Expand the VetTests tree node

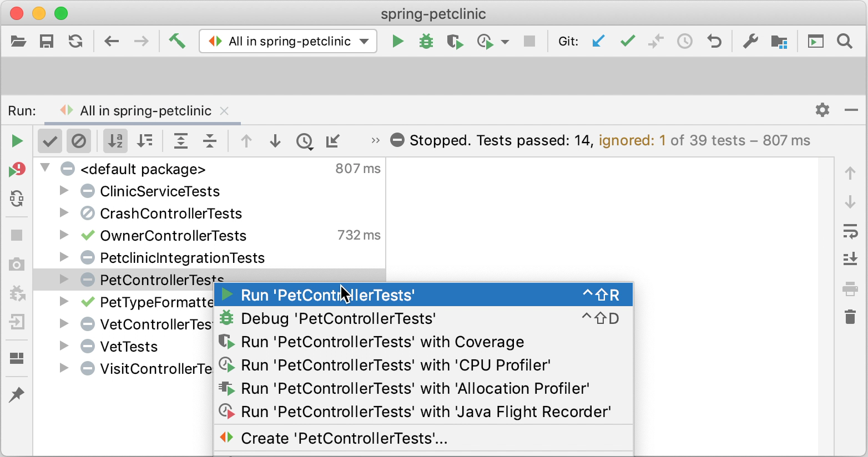tap(63, 346)
